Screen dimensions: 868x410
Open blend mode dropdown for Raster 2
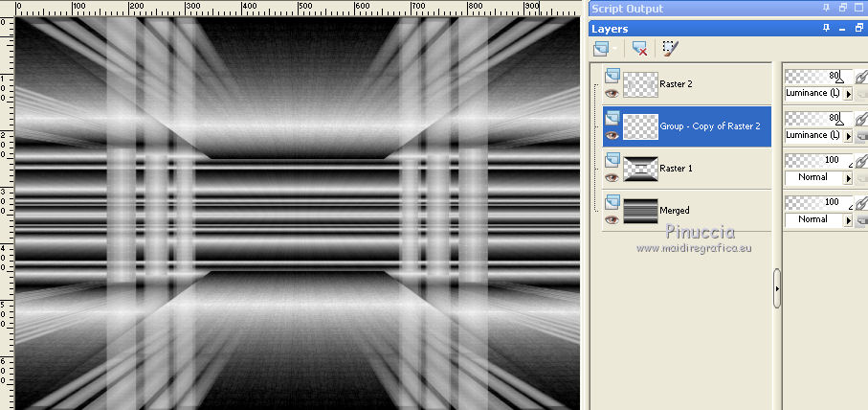point(848,94)
